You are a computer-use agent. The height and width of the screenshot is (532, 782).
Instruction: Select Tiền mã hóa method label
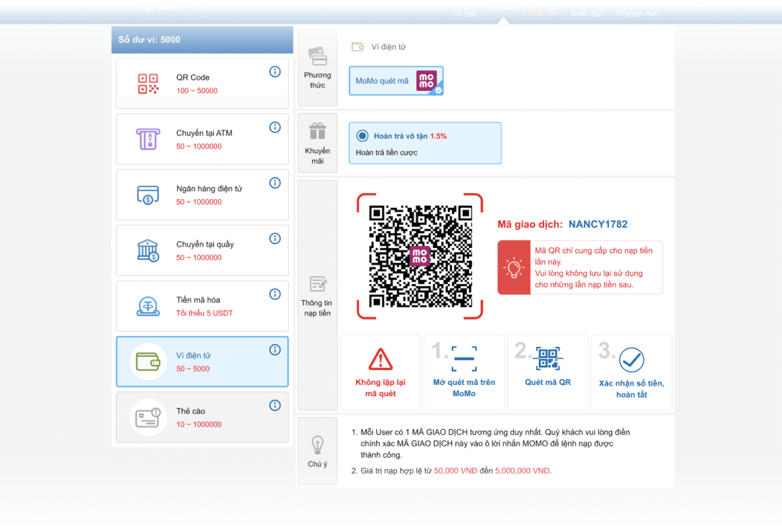click(x=198, y=300)
